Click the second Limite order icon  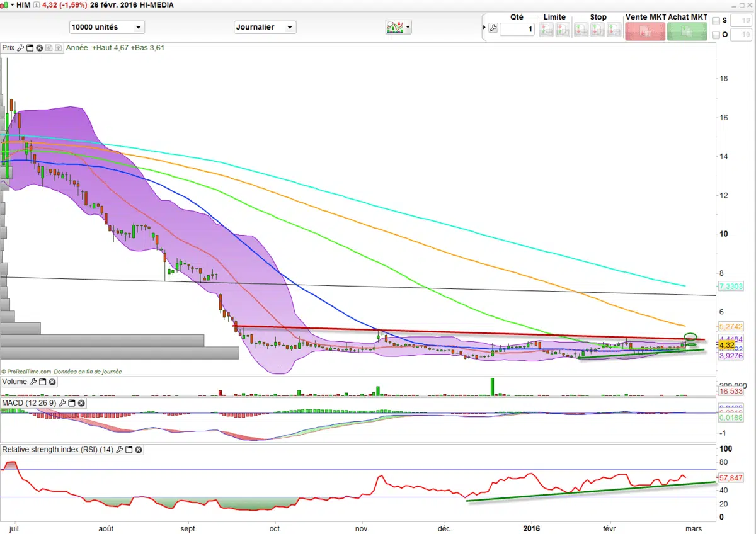(x=563, y=29)
